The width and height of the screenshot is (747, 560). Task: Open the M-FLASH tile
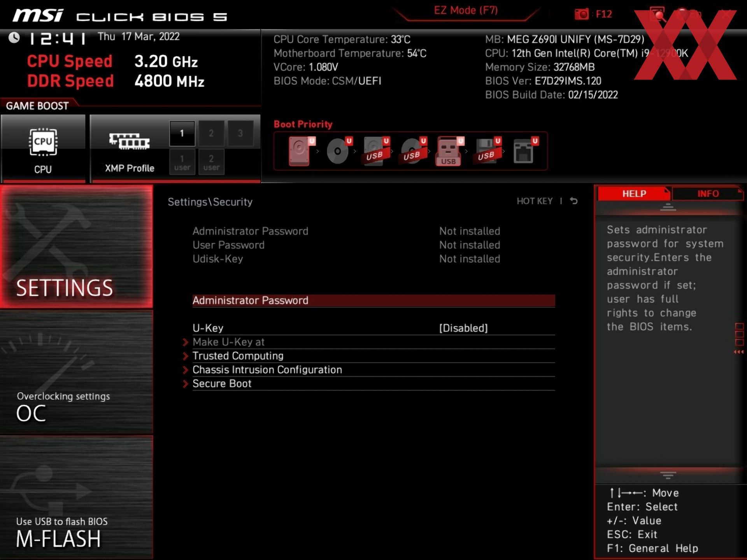click(x=77, y=497)
